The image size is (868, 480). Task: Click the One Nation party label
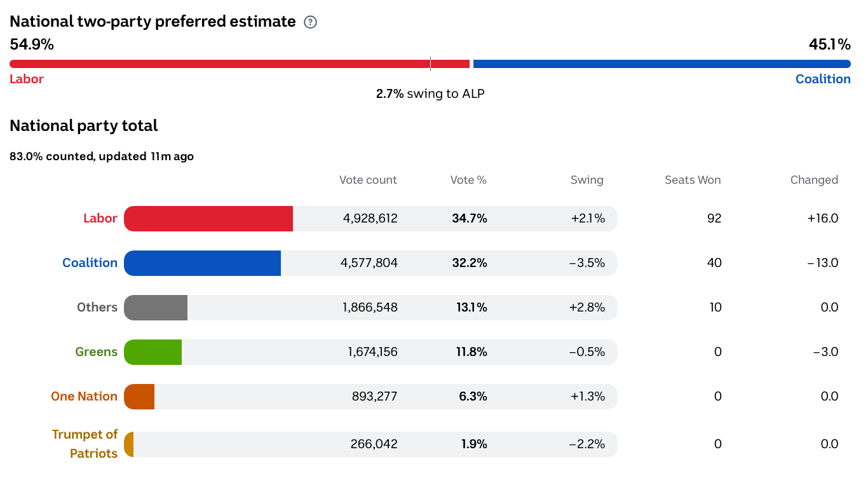tap(84, 397)
